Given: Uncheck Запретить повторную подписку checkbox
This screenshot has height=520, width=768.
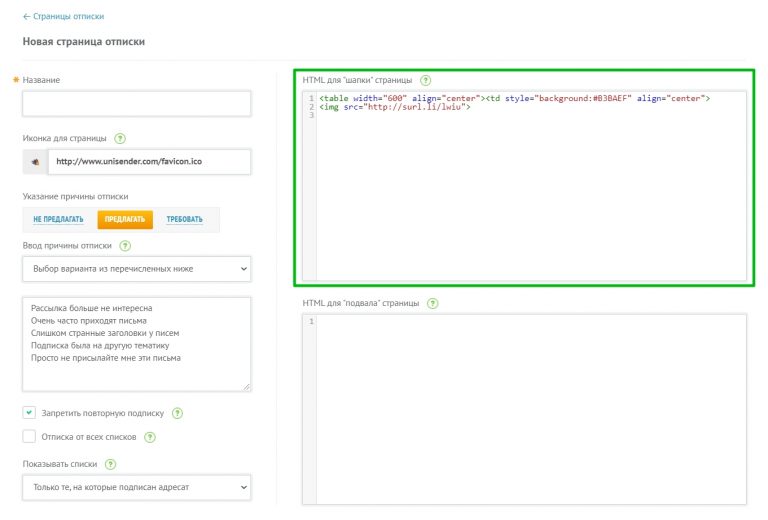Looking at the screenshot, I should pos(29,412).
